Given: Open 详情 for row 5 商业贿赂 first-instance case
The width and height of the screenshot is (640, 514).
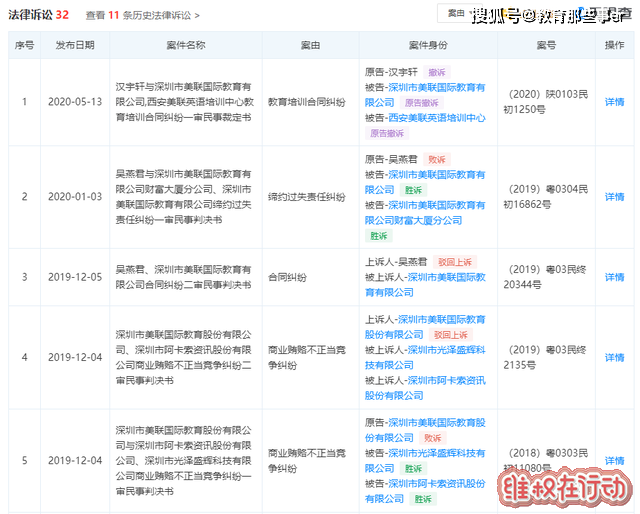Looking at the screenshot, I should [614, 461].
